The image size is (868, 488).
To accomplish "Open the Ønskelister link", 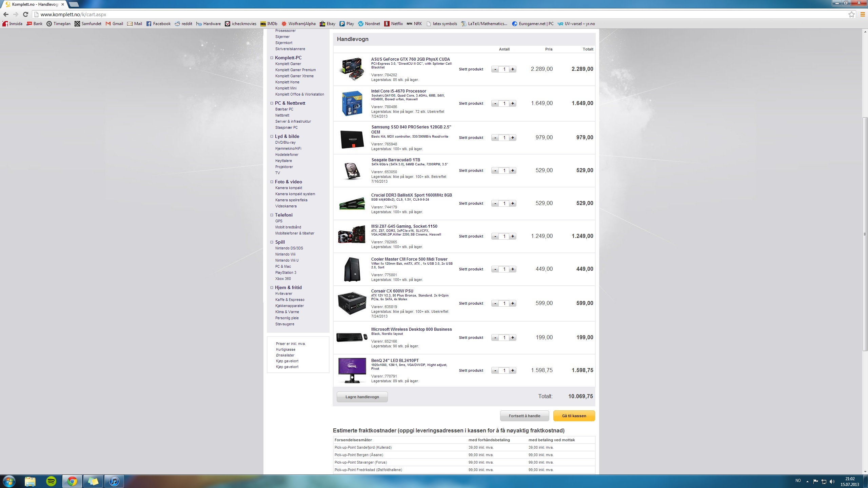I will point(285,355).
